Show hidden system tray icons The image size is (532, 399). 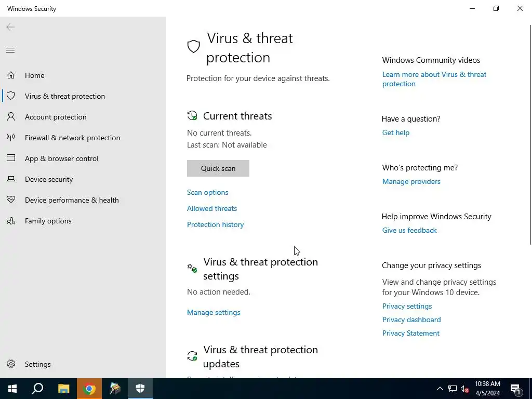click(440, 389)
